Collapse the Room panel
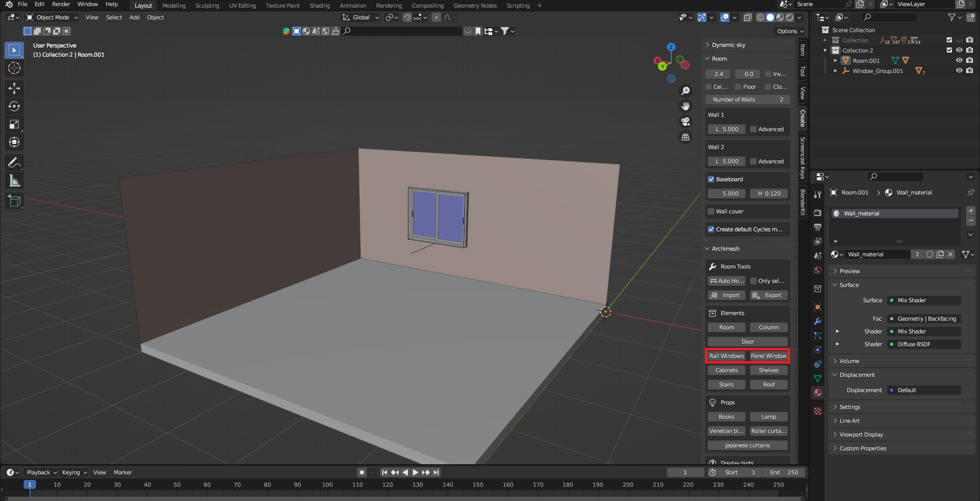Viewport: 980px width, 501px height. tap(748, 59)
